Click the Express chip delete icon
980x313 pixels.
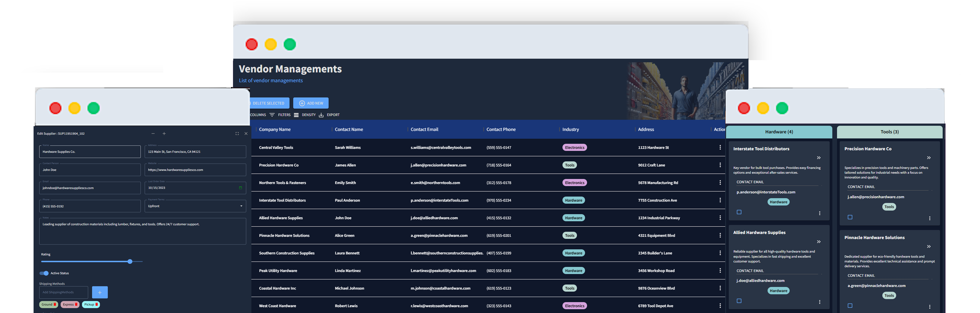point(76,304)
